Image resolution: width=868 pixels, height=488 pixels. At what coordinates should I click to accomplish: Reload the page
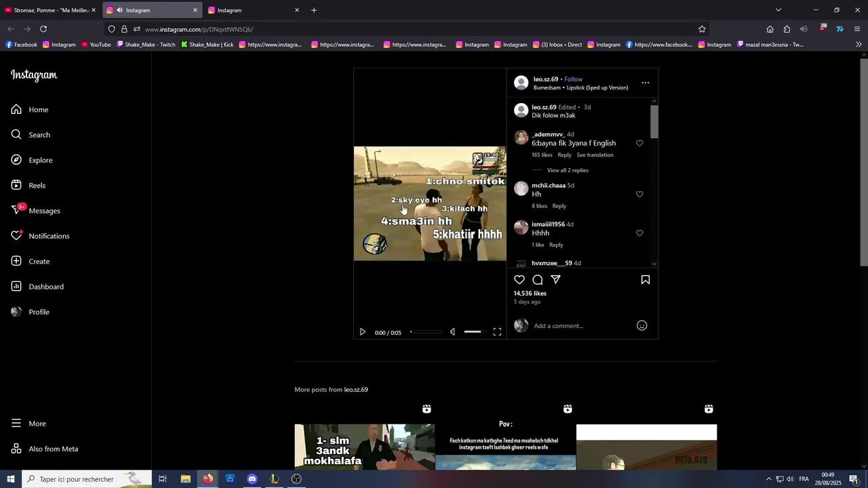pos(43,29)
